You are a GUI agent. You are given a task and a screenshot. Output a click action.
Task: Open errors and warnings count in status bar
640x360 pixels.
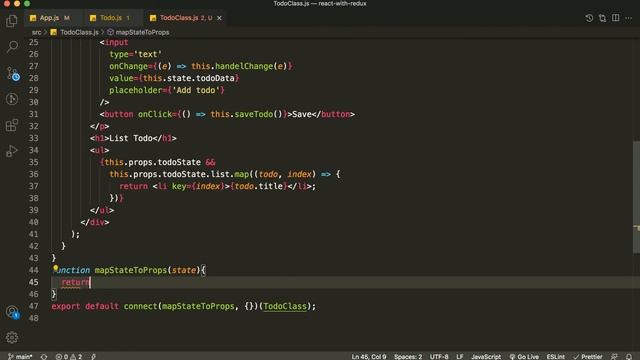[69, 357]
